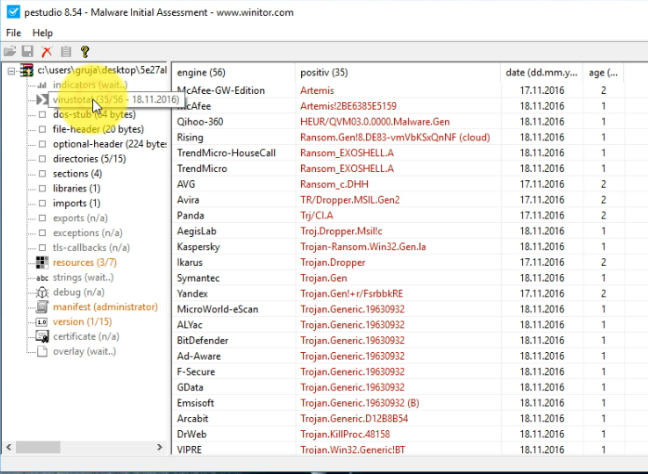Click the box beside libraries (1)
The image size is (648, 474).
(41, 188)
